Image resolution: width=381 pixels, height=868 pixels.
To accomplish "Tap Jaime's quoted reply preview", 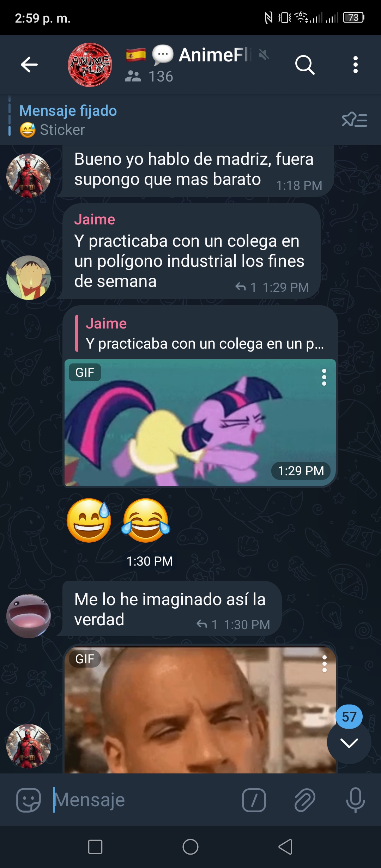I will tap(200, 333).
